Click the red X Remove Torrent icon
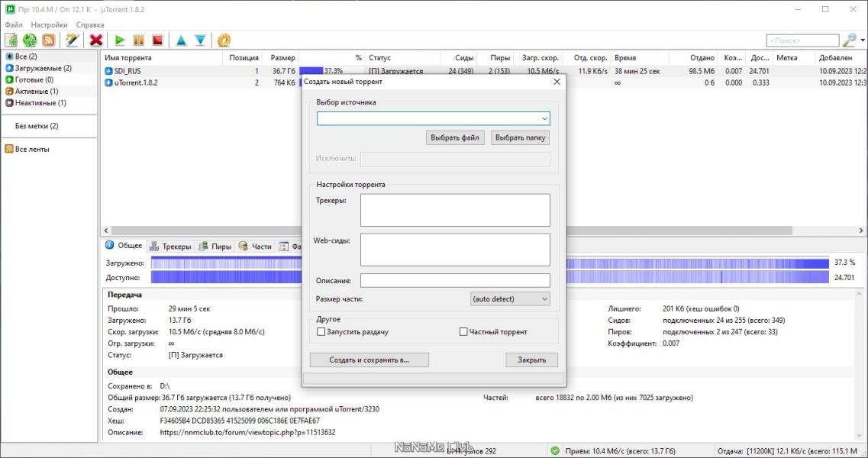The height and width of the screenshot is (458, 868). [96, 40]
